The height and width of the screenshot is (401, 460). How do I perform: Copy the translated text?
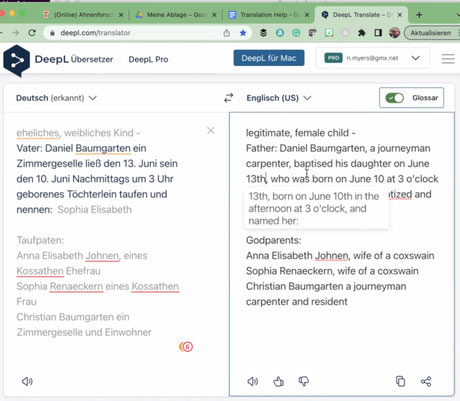click(401, 381)
